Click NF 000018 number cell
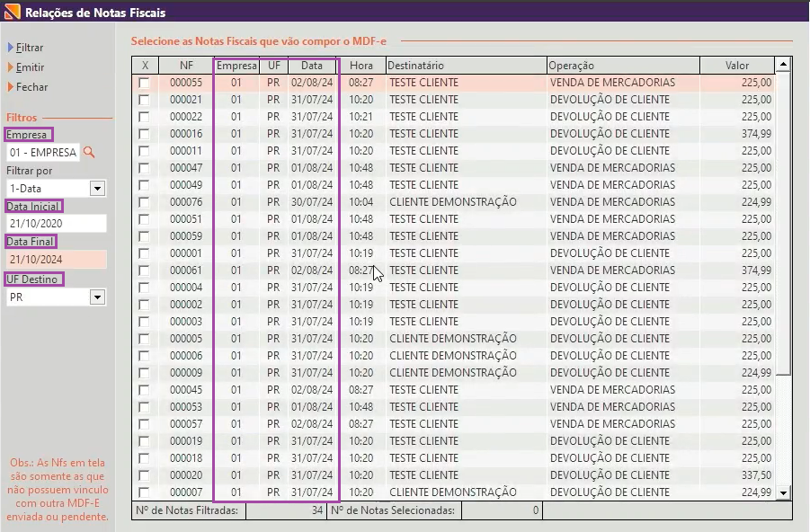 point(186,458)
